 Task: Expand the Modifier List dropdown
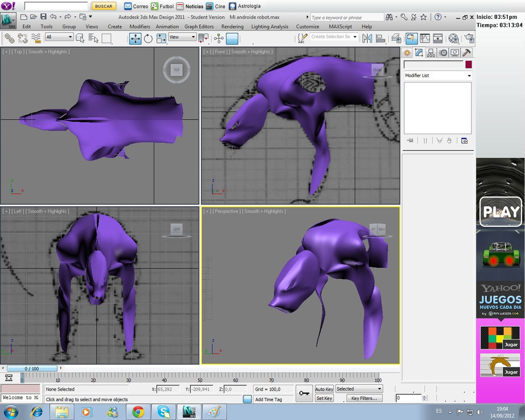(438, 76)
